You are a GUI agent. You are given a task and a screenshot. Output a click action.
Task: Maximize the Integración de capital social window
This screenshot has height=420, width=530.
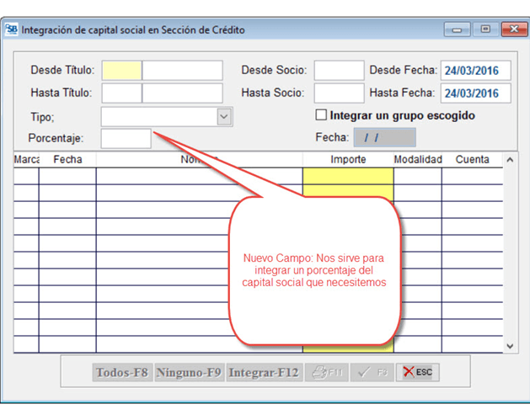click(x=484, y=29)
